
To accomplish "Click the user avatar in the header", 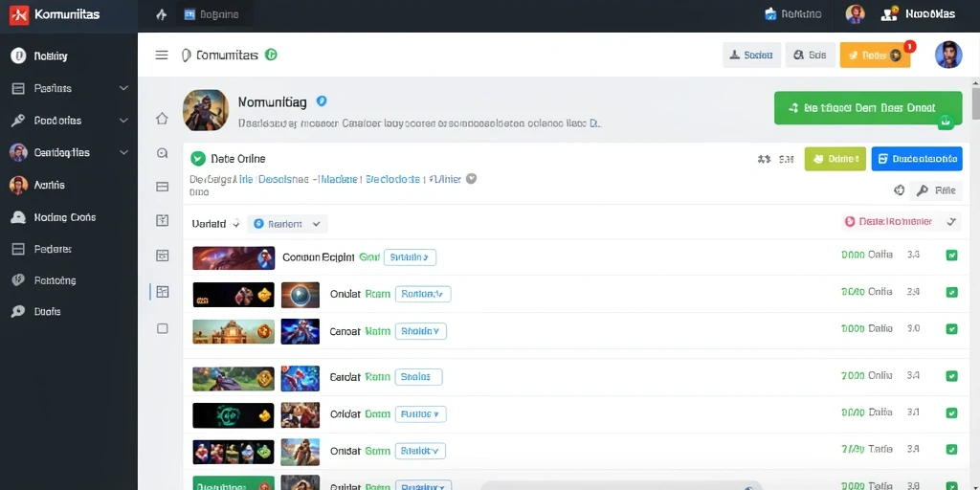I will [948, 55].
